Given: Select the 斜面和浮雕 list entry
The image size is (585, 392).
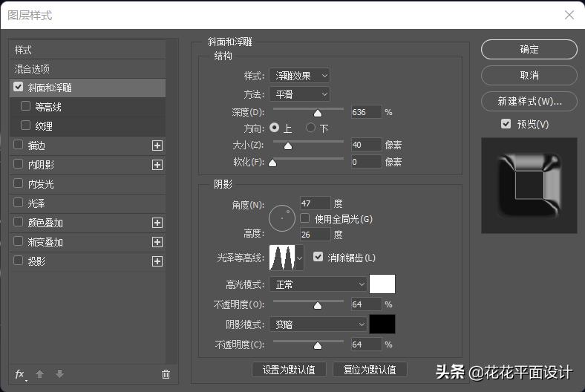Looking at the screenshot, I should (88, 88).
